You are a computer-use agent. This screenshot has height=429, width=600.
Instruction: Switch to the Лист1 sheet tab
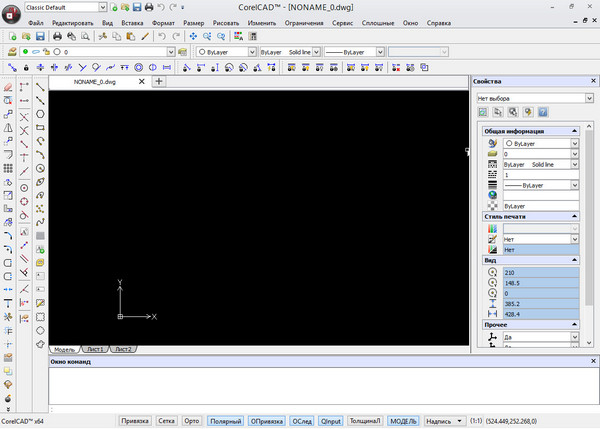[94, 349]
